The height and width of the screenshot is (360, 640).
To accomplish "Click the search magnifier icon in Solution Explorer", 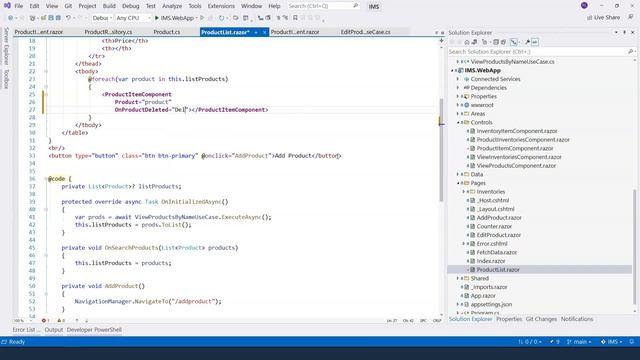I will [630, 52].
